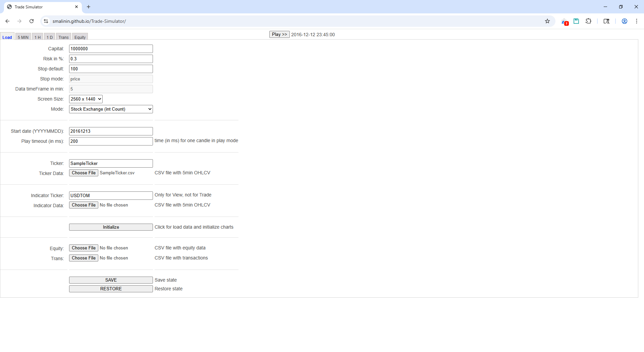Open the extension with red badge

coord(565,21)
